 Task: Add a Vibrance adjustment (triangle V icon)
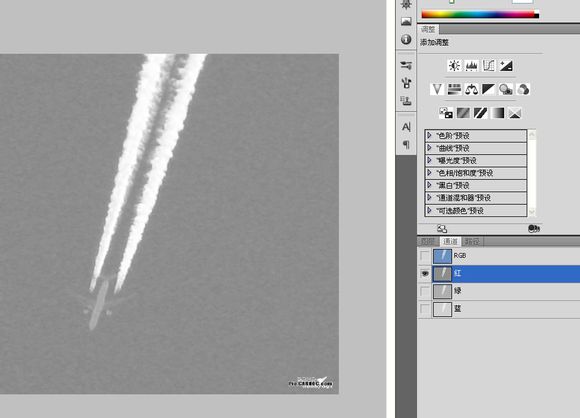[x=437, y=89]
